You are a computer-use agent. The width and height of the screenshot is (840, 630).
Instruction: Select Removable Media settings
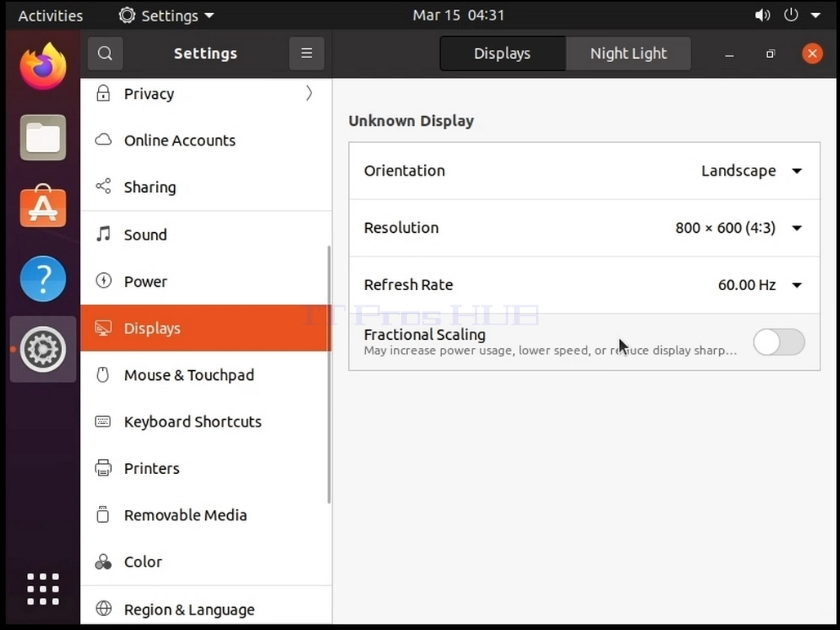206,514
